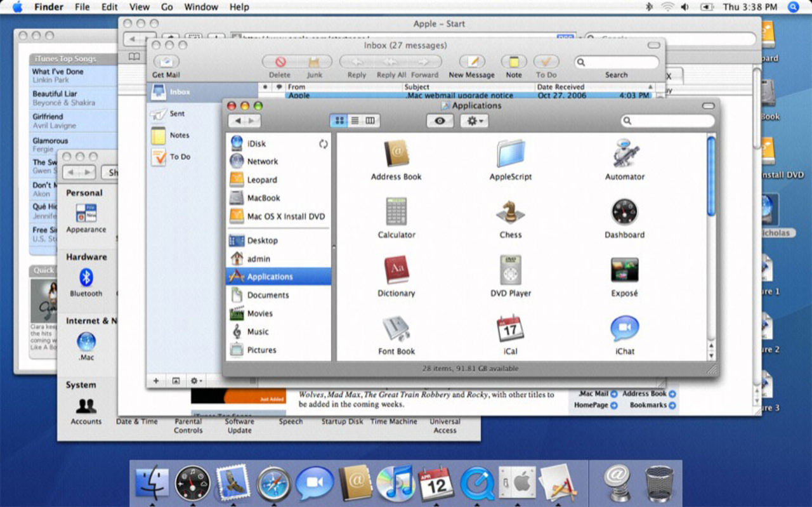Open the Automator application icon
The height and width of the screenshot is (507, 812).
(625, 154)
